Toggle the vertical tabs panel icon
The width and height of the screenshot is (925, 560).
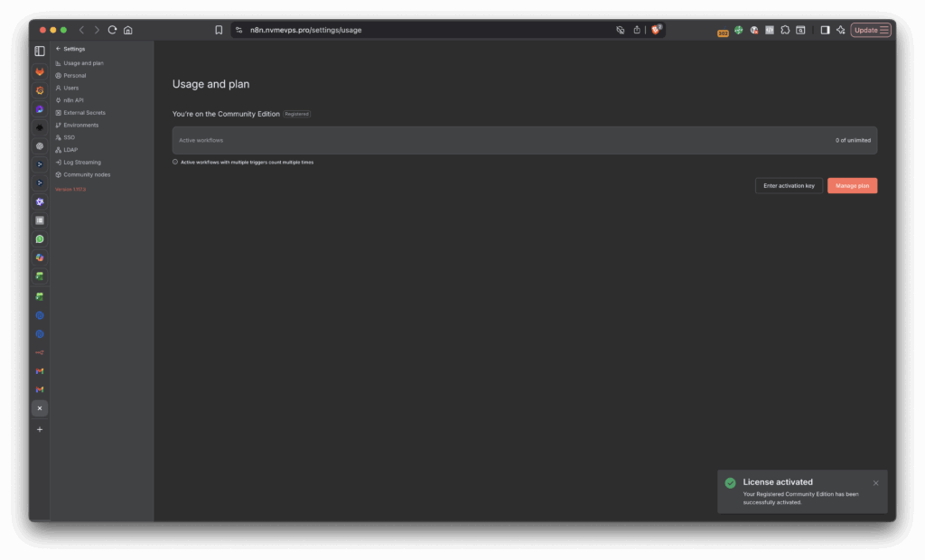tap(40, 51)
